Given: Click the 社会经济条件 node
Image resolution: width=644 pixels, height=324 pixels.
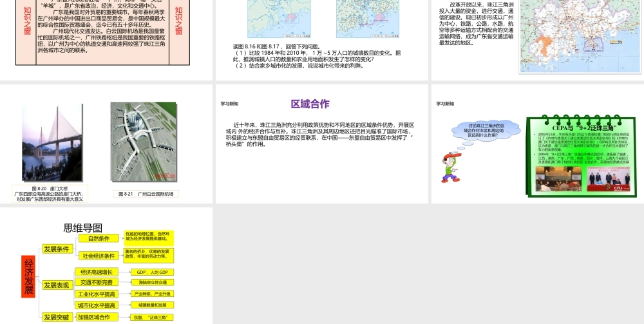Looking at the screenshot, I should [99, 256].
